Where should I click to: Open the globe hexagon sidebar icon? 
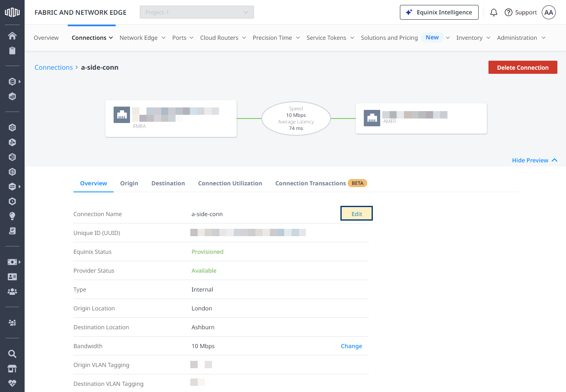pyautogui.click(x=12, y=172)
